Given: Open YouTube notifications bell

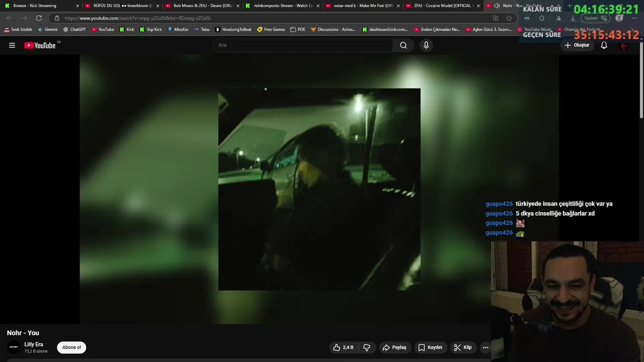Looking at the screenshot, I should pyautogui.click(x=604, y=45).
